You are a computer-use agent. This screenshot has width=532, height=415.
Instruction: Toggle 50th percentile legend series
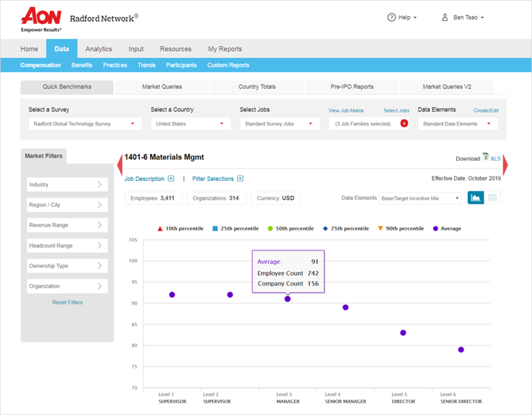pyautogui.click(x=291, y=229)
